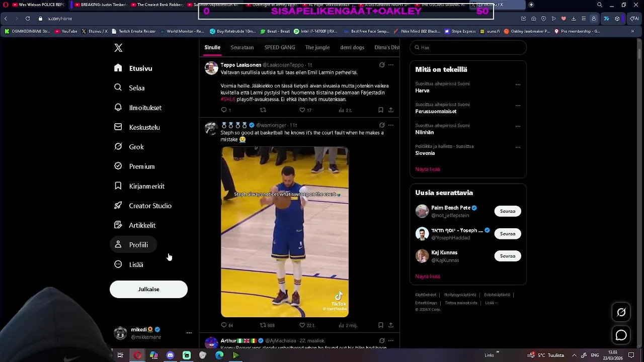The height and width of the screenshot is (362, 644).
Task: Repost Teppo Laaksonen's post
Action: (263, 110)
